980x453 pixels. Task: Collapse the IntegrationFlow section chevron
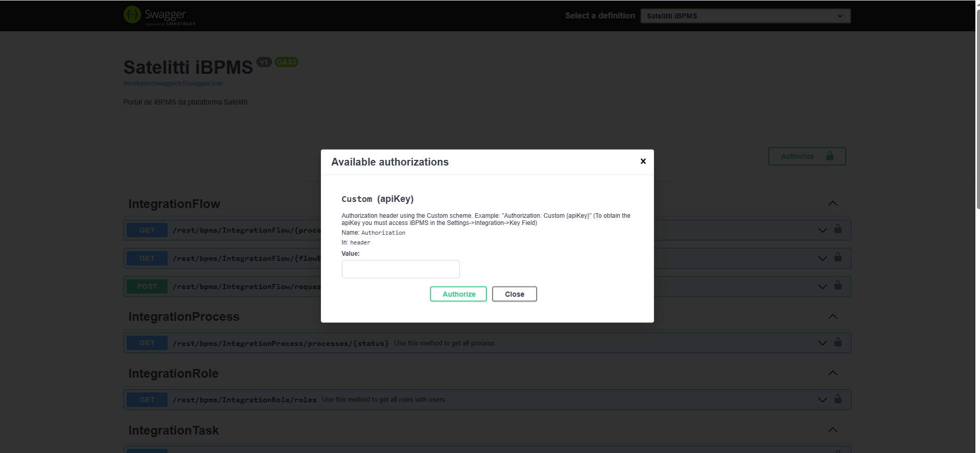(833, 203)
